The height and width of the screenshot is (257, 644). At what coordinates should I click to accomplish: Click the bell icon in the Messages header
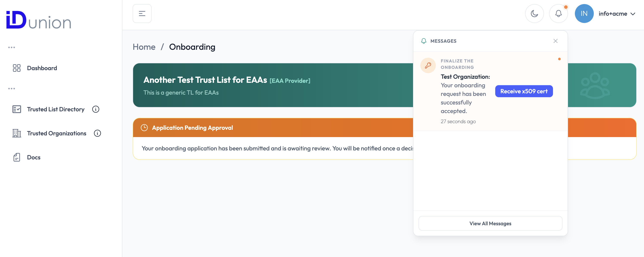[x=424, y=41]
